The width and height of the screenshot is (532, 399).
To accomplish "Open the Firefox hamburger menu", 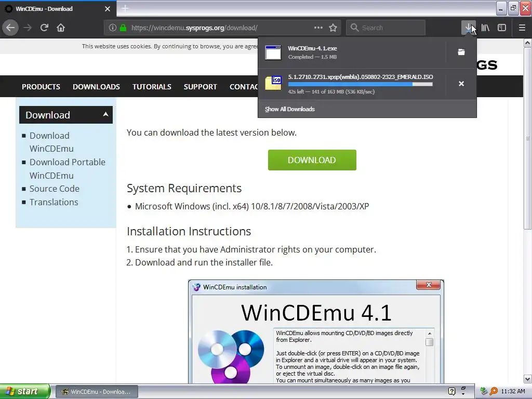I will click(x=522, y=28).
